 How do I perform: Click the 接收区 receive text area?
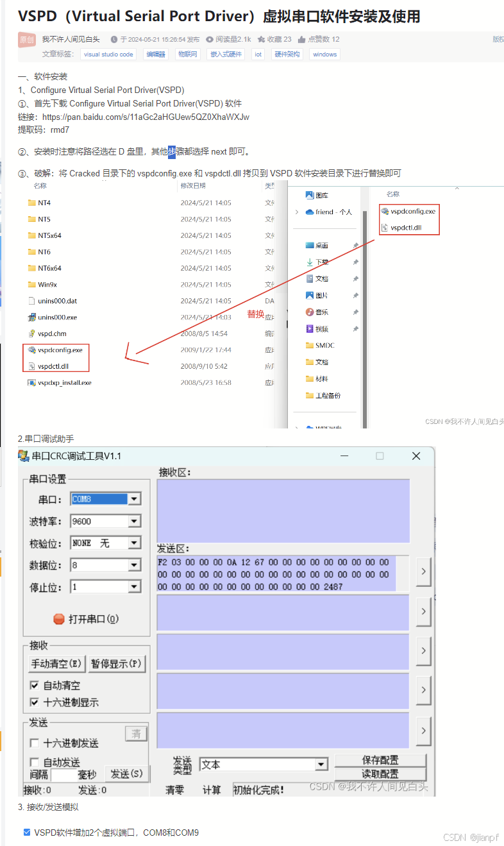[283, 511]
